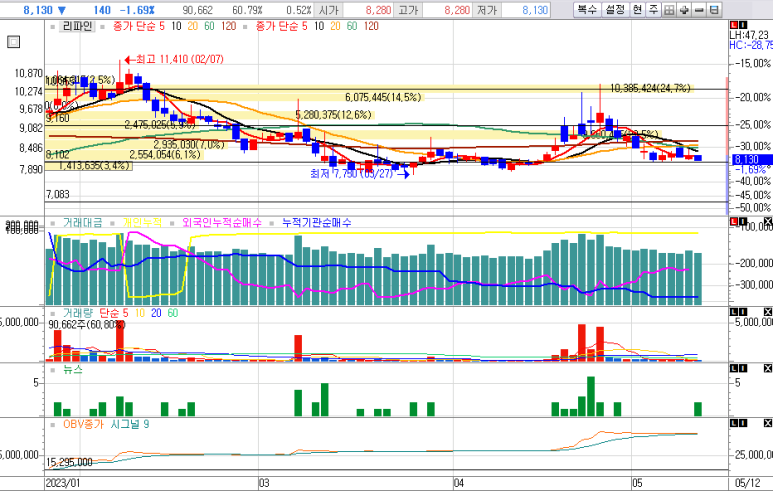Click the I icon in the 거래대금 panel
Image resolution: width=773 pixels, height=491 pixels.
(x=743, y=221)
